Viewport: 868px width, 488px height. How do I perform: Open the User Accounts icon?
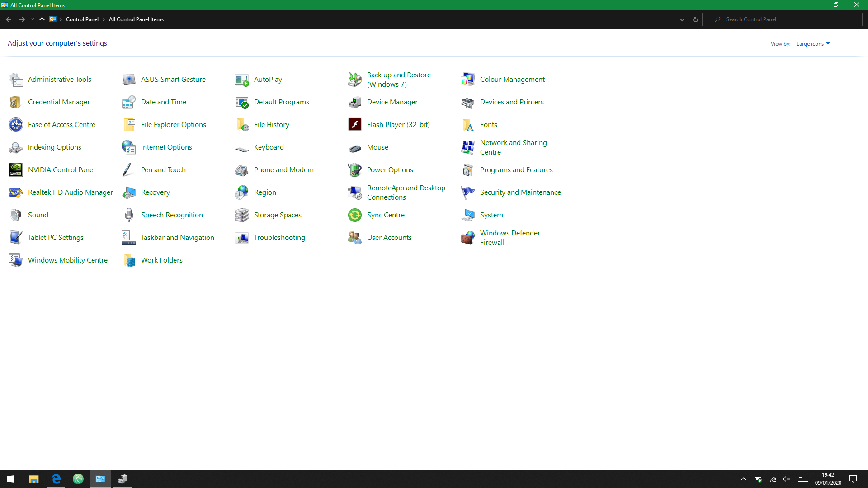click(355, 238)
